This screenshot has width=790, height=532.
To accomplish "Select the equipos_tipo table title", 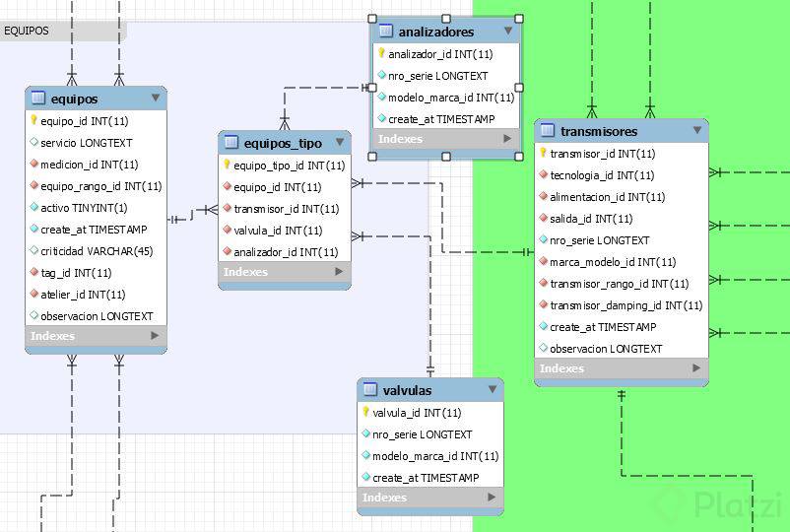I will 283,143.
